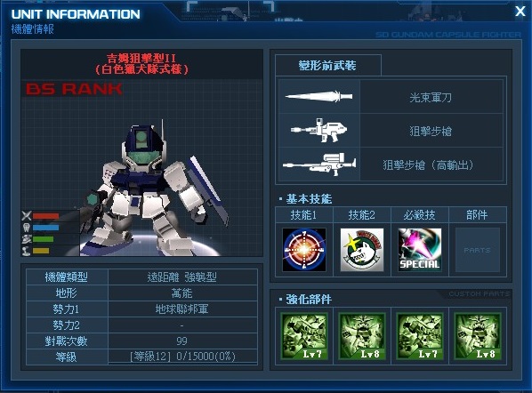The image size is (532, 393).
Task: Click the 光束軍刀 weapon name label
Action: coord(431,98)
